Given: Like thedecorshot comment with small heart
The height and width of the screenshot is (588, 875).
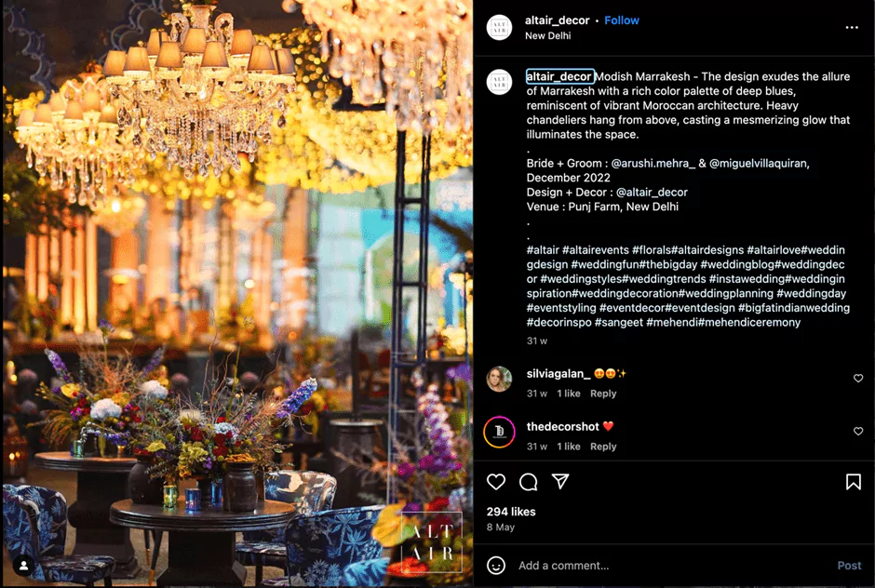Looking at the screenshot, I should click(x=858, y=432).
